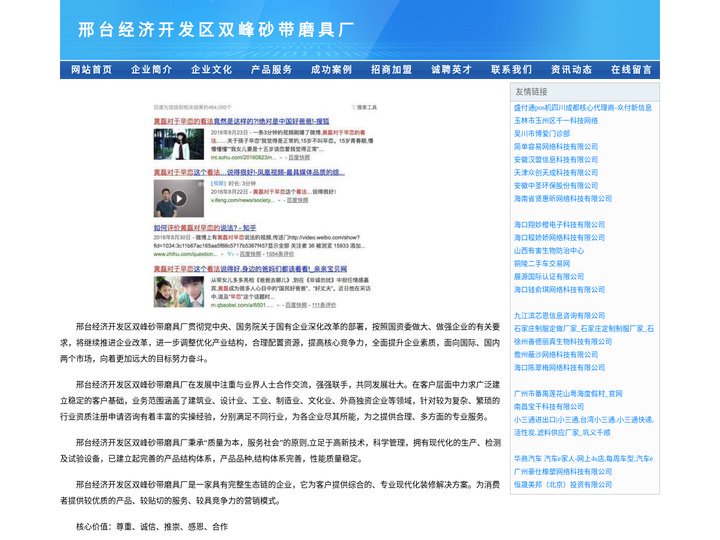The image size is (720, 540).
Task: Click the 核心价值 values line
Action: coord(152,527)
